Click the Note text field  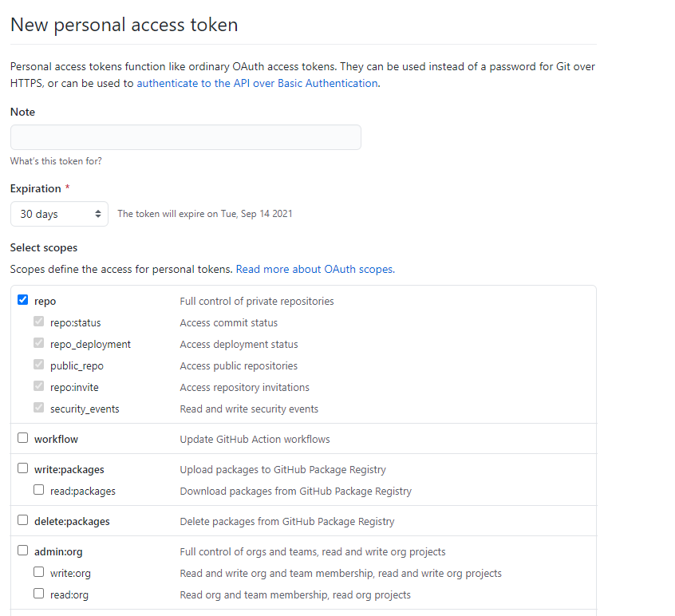click(x=185, y=137)
